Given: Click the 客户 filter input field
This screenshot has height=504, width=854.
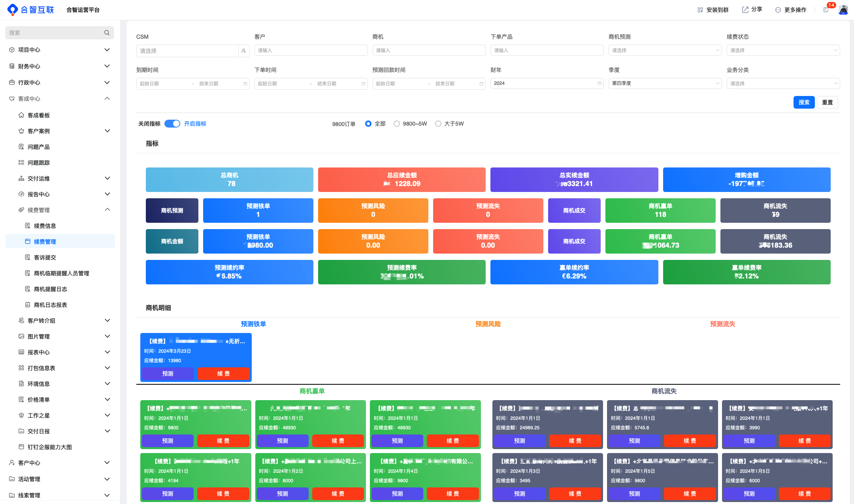Looking at the screenshot, I should pos(311,50).
